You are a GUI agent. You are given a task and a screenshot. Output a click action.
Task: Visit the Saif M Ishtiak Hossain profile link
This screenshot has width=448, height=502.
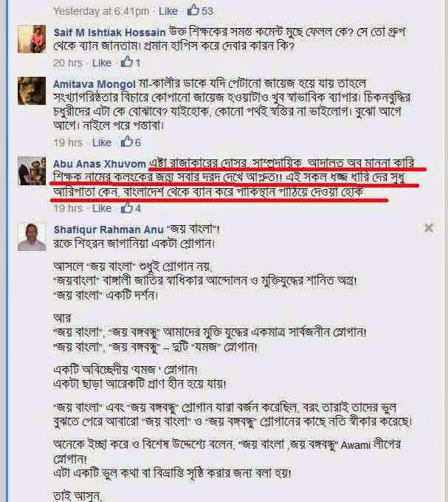[109, 32]
